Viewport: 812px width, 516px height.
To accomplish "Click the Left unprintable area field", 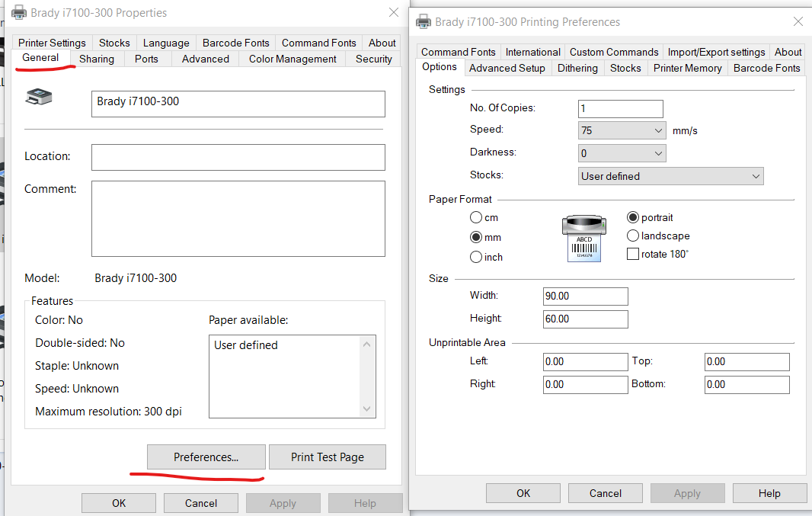I will (586, 361).
